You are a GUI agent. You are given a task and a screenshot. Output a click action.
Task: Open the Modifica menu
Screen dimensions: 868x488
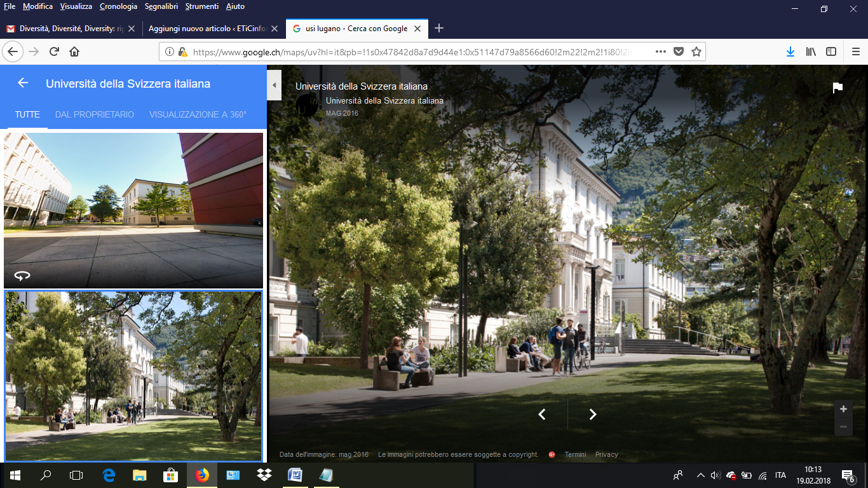37,6
